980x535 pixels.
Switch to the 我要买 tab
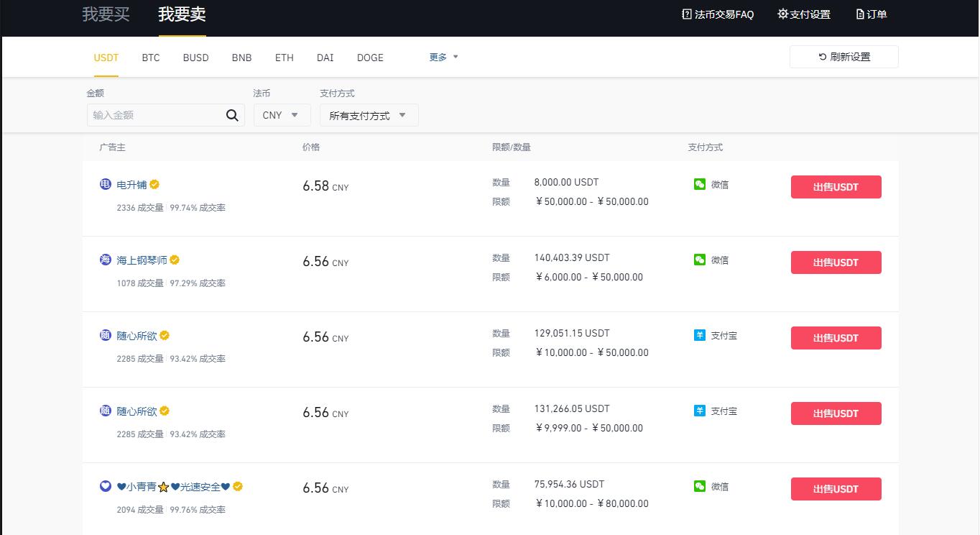tap(106, 14)
